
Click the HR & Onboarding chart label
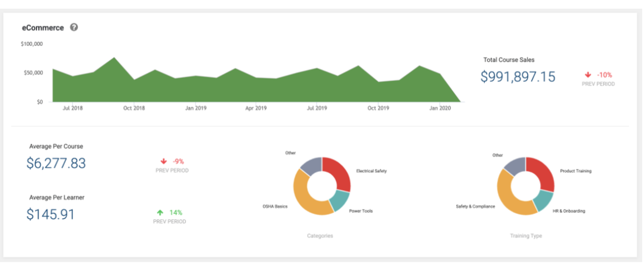click(569, 211)
